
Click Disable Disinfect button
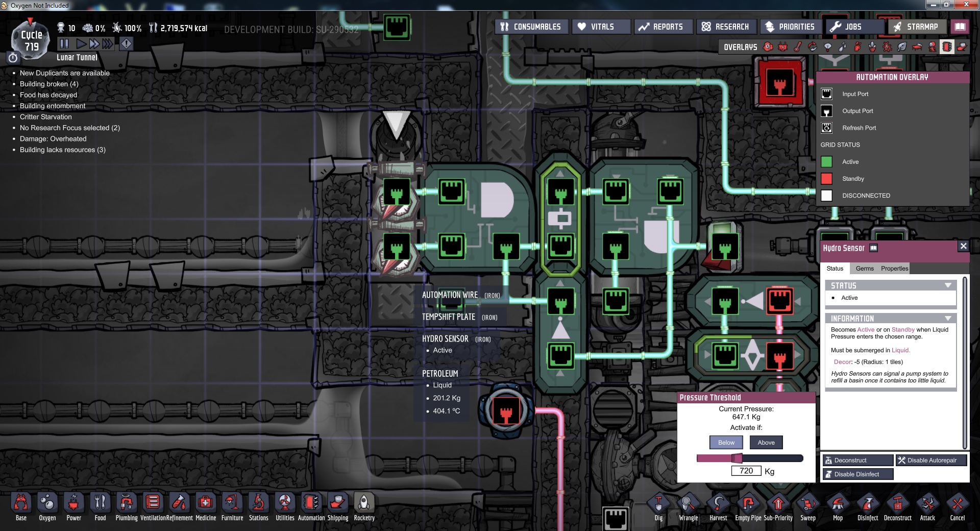857,474
